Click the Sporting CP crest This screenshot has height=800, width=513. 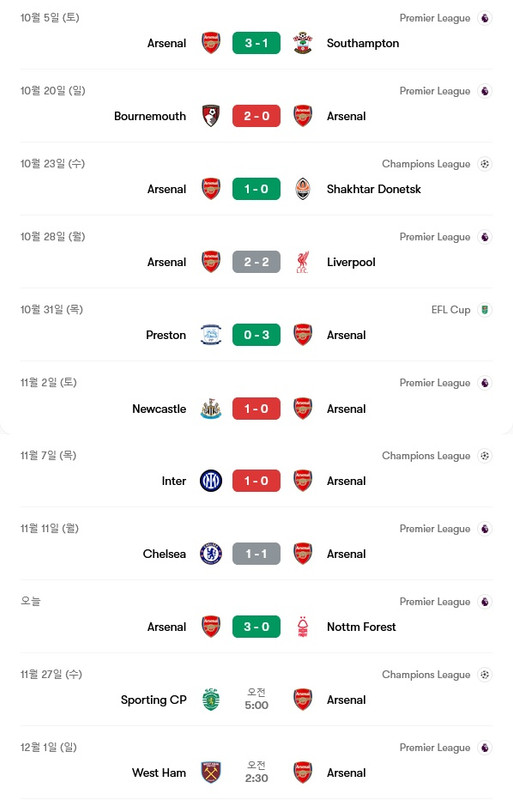[211, 699]
